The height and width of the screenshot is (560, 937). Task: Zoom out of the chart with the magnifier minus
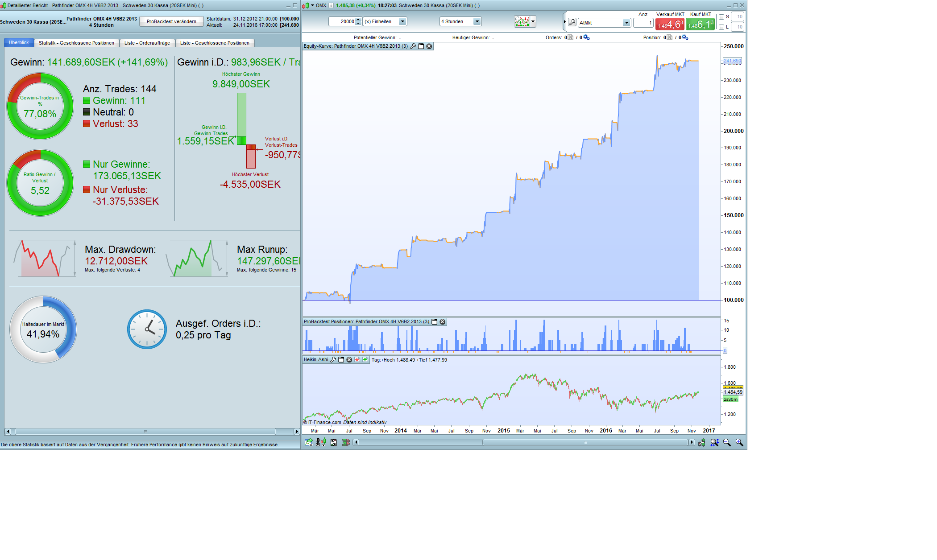(x=727, y=442)
